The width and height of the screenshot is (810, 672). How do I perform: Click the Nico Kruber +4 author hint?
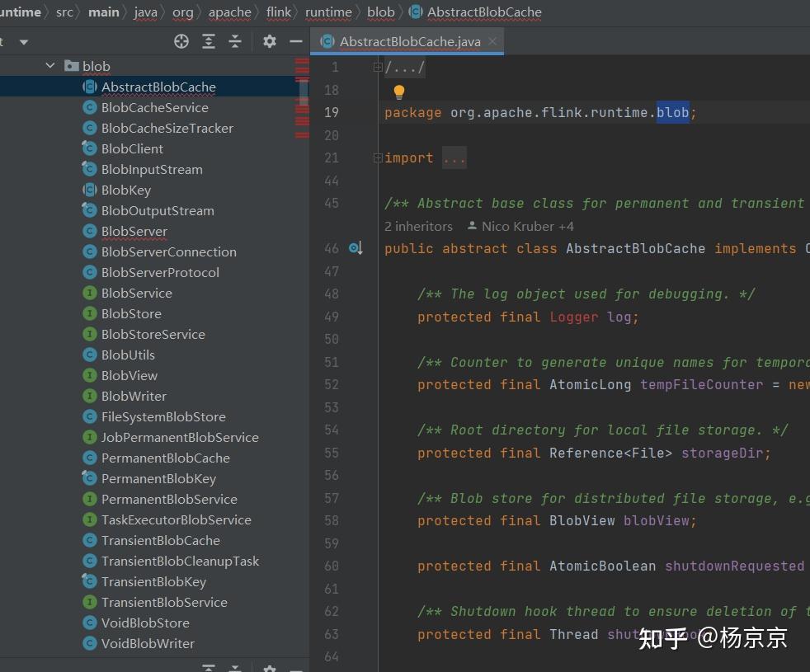click(527, 226)
